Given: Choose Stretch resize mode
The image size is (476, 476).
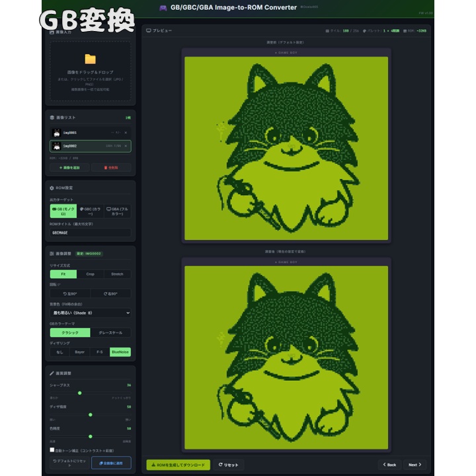Looking at the screenshot, I should coord(117,274).
